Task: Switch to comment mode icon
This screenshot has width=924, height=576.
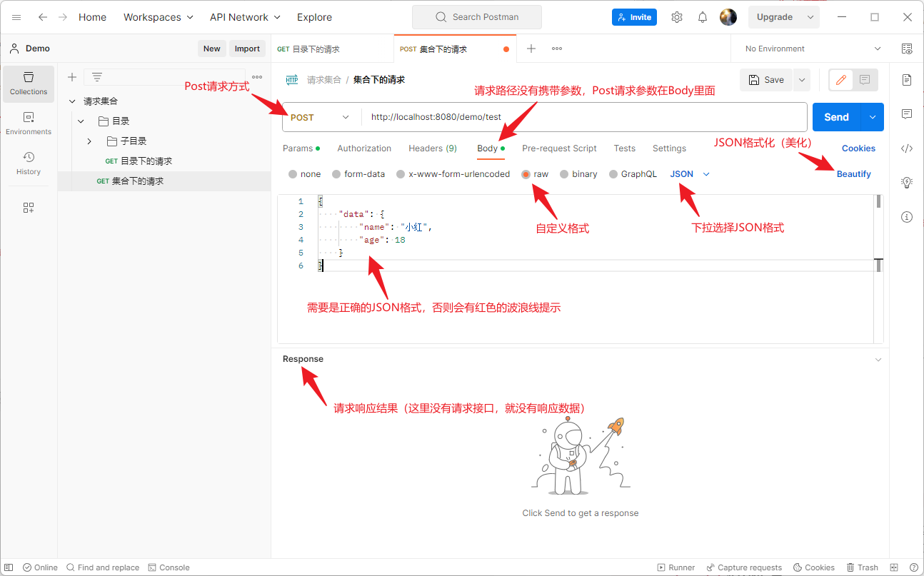Action: (x=865, y=80)
